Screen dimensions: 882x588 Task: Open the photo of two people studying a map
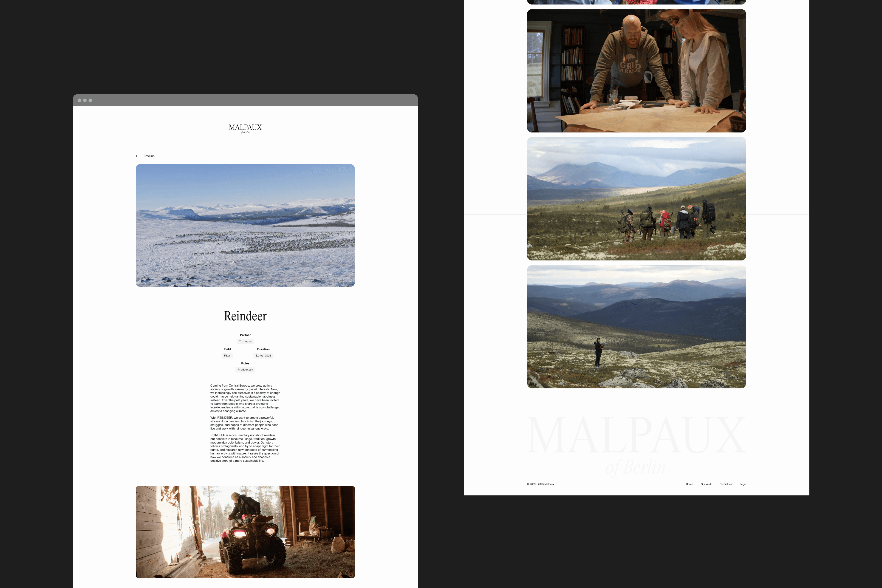636,71
